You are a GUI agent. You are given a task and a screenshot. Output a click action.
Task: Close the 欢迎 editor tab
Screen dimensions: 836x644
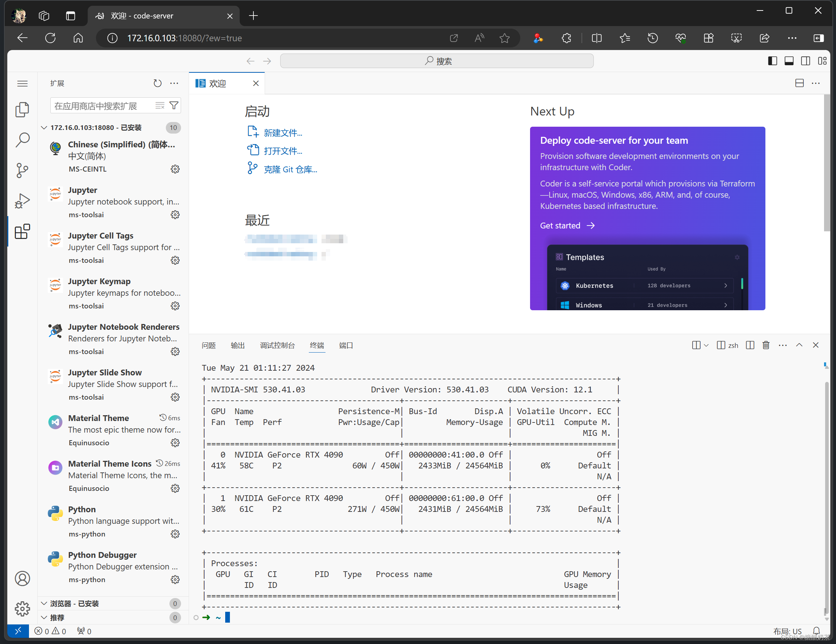pos(256,83)
